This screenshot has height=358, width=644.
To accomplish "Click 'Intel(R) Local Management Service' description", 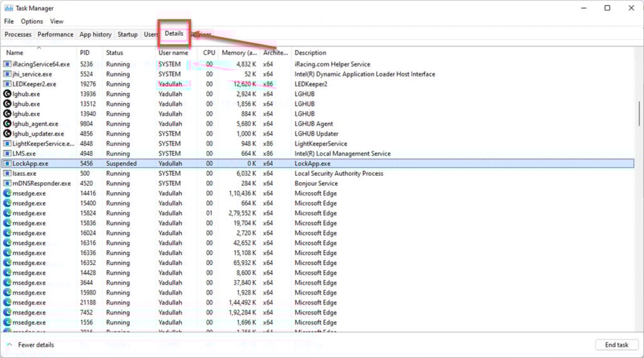I will click(343, 153).
